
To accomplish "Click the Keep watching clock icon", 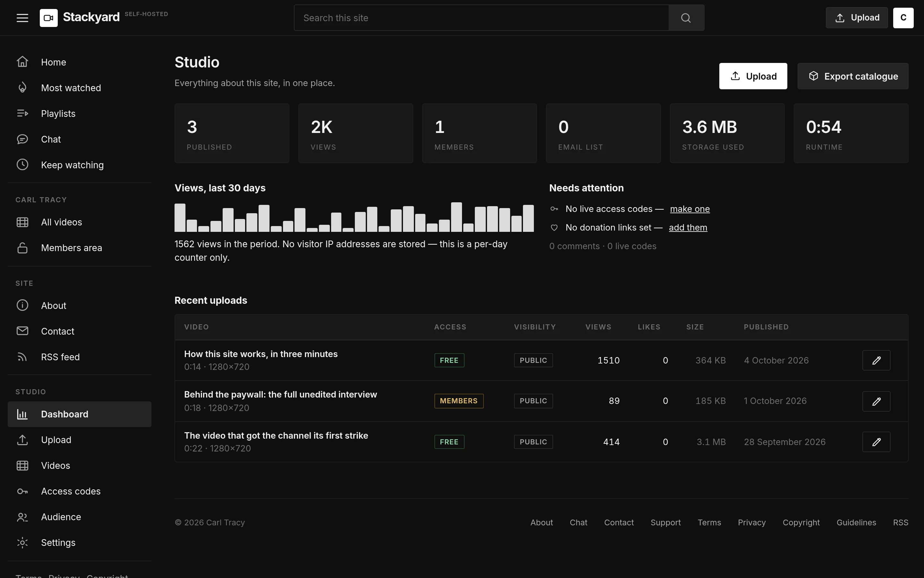I will [x=22, y=165].
